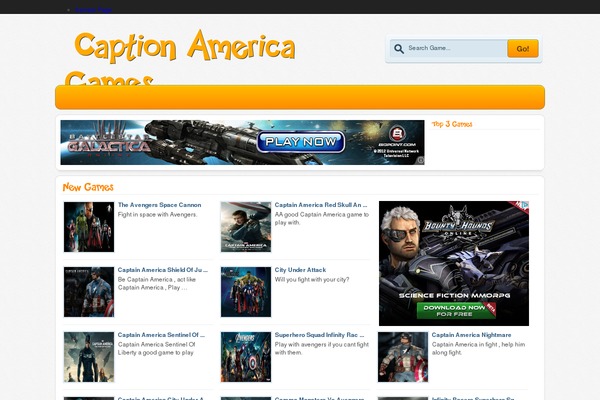Click the Bounty Hounds Online logo in ad

[458, 224]
